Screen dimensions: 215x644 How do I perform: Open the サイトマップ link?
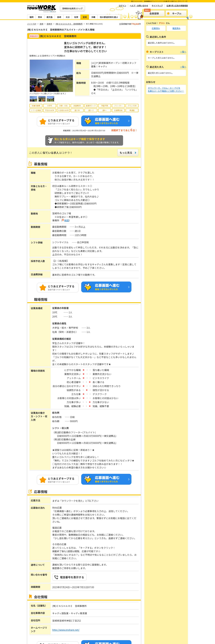[x=157, y=6]
